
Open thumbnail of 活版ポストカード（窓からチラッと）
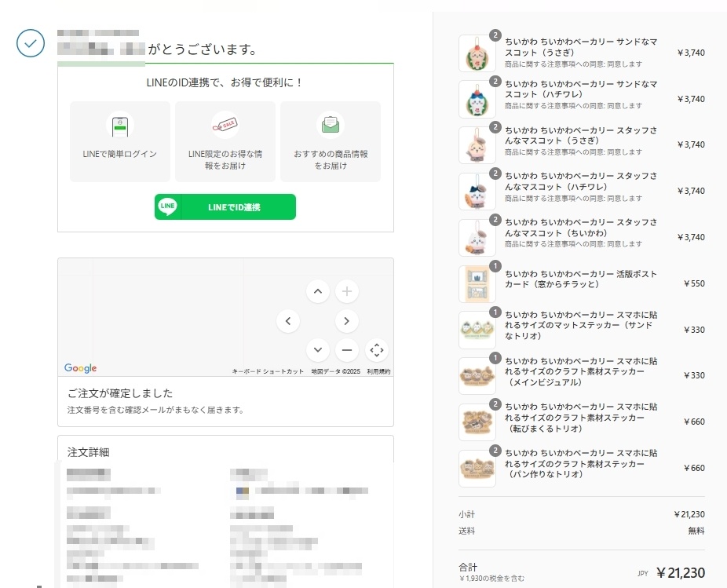[477, 284]
